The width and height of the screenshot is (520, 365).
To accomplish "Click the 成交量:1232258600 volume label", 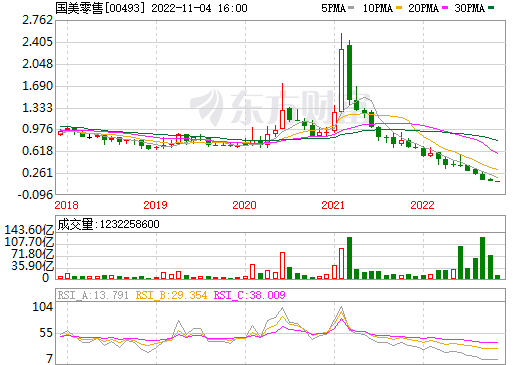I will (108, 224).
